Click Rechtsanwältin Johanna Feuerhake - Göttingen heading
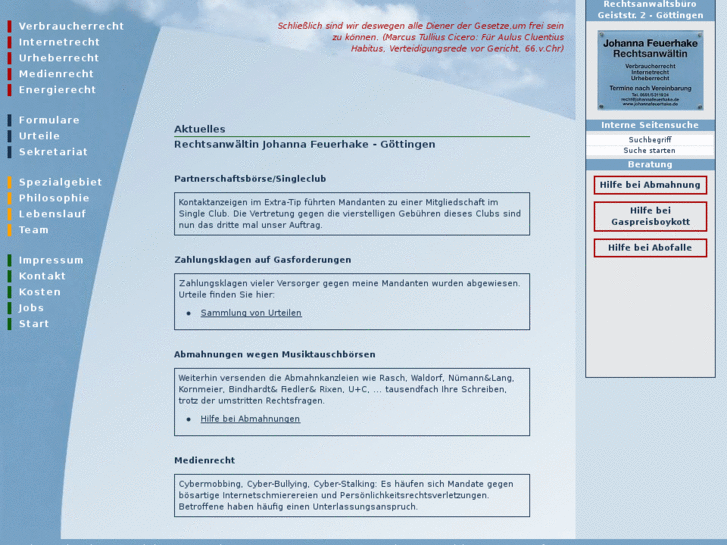 305,144
